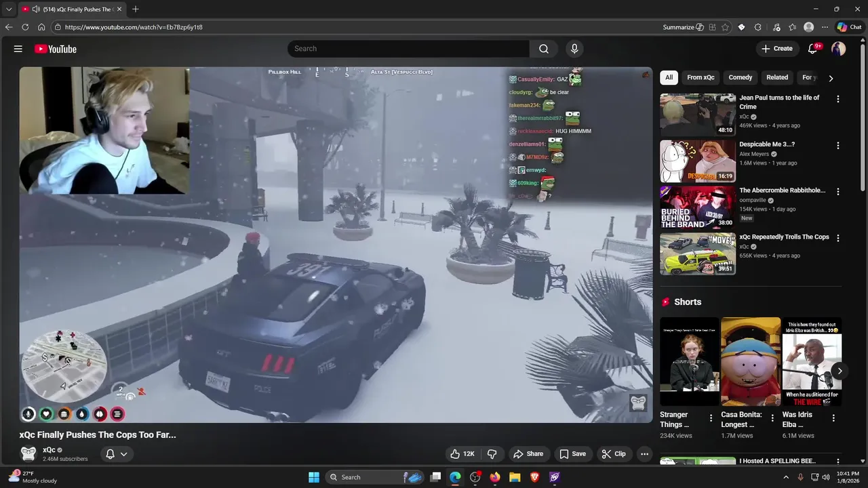Dislike the video with thumbs down
The width and height of the screenshot is (868, 488).
492,454
